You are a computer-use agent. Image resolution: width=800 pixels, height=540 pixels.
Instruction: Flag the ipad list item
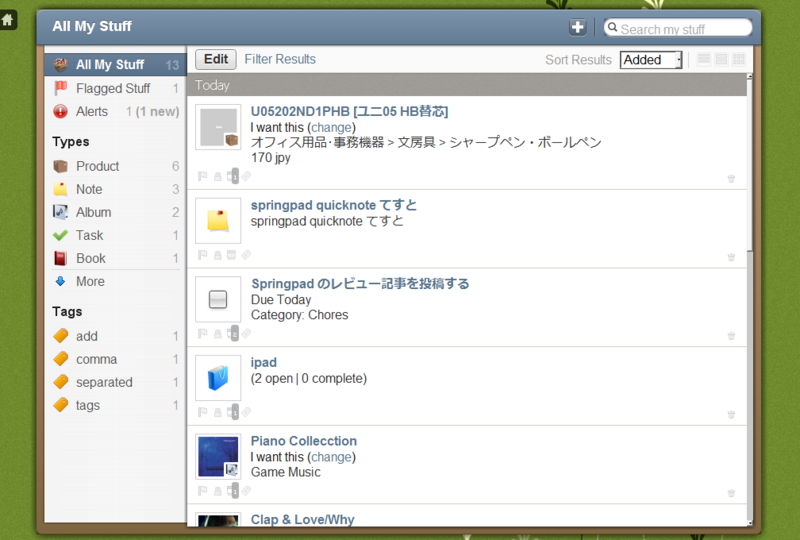click(203, 412)
